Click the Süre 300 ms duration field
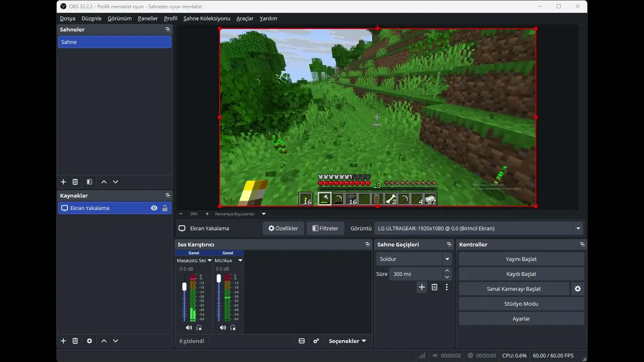Image resolution: width=644 pixels, height=362 pixels. pyautogui.click(x=416, y=274)
